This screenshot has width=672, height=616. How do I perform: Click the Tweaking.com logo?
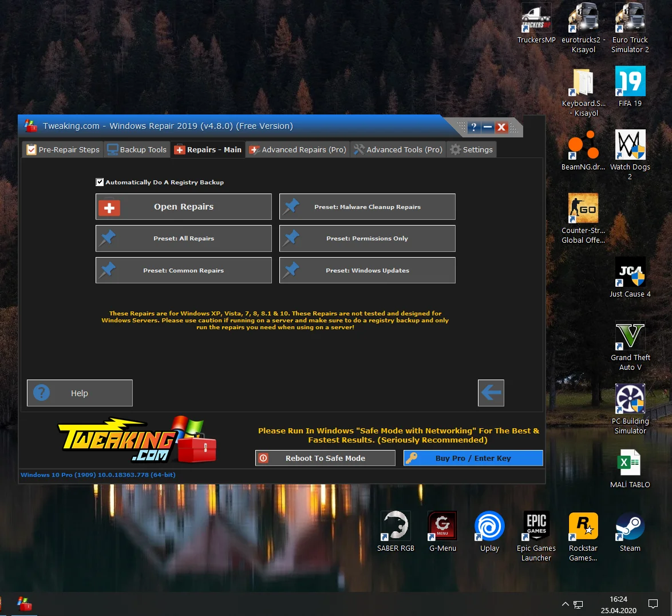click(x=137, y=440)
